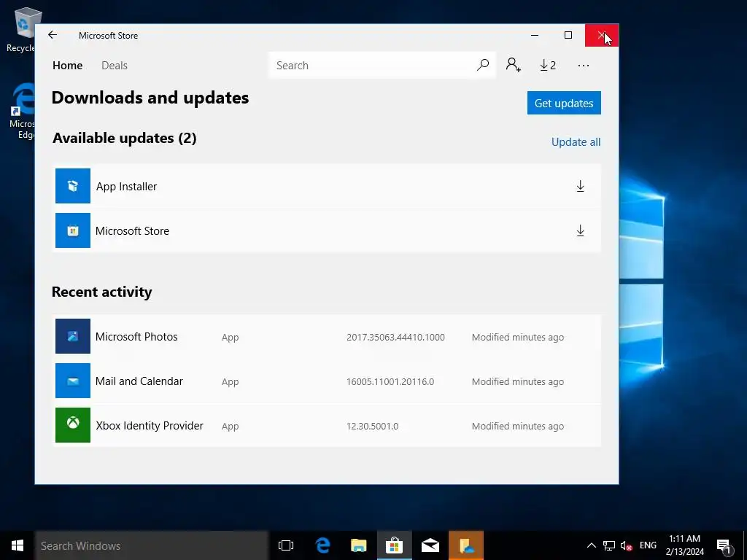
Task: Switch to the Home tab
Action: pyautogui.click(x=68, y=65)
